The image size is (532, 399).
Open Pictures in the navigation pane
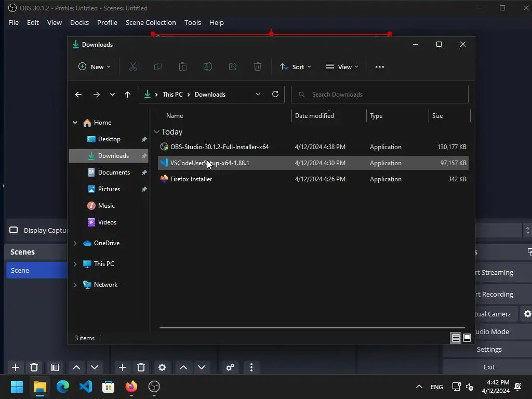pyautogui.click(x=109, y=189)
